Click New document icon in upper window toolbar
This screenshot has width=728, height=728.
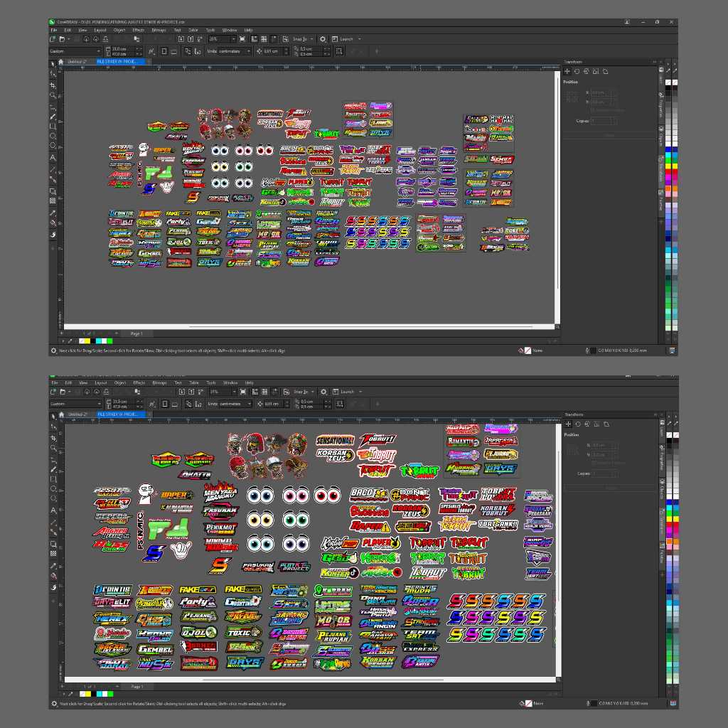pyautogui.click(x=53, y=39)
